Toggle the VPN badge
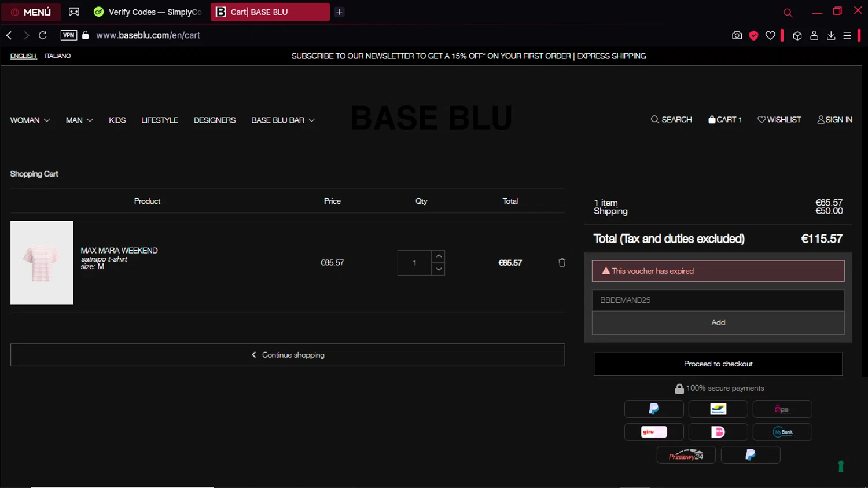Screen dimensions: 868x488 [x=69, y=35]
